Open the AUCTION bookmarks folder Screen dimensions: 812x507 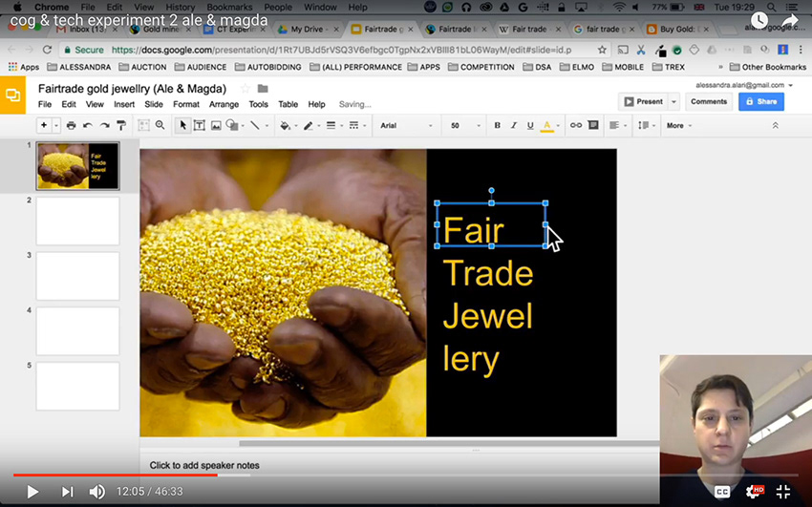pos(143,67)
